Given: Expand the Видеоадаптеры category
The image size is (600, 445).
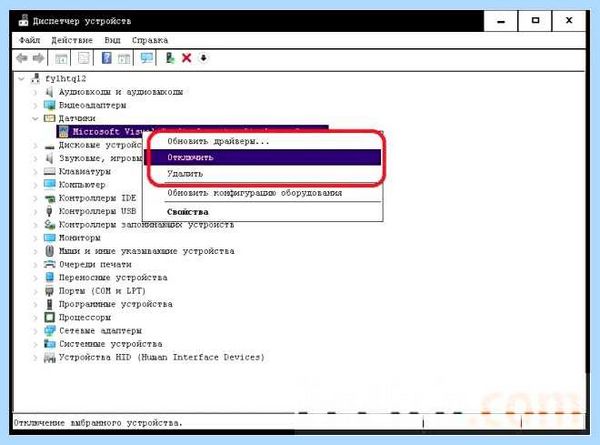Looking at the screenshot, I should 35,105.
